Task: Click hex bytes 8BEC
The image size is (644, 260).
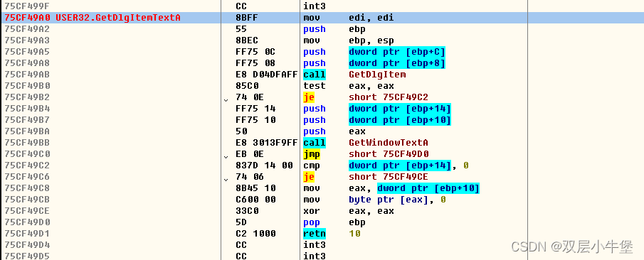Action: [247, 40]
